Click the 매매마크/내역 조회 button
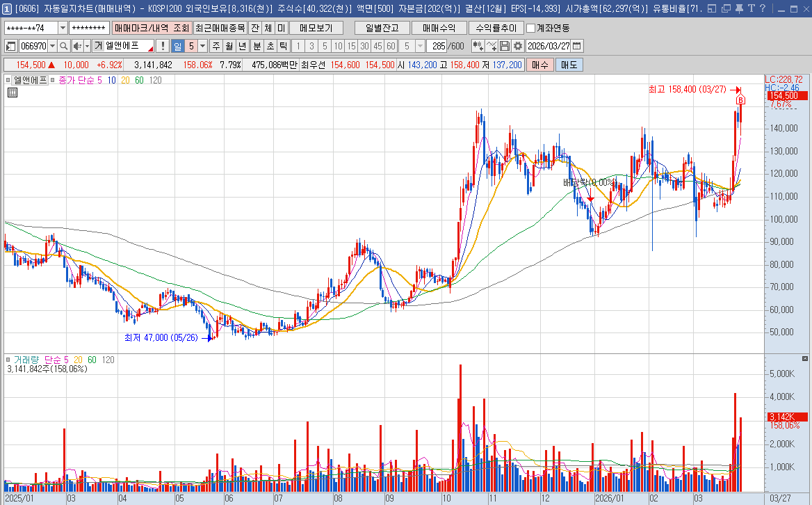The height and width of the screenshot is (505, 812). (x=152, y=28)
